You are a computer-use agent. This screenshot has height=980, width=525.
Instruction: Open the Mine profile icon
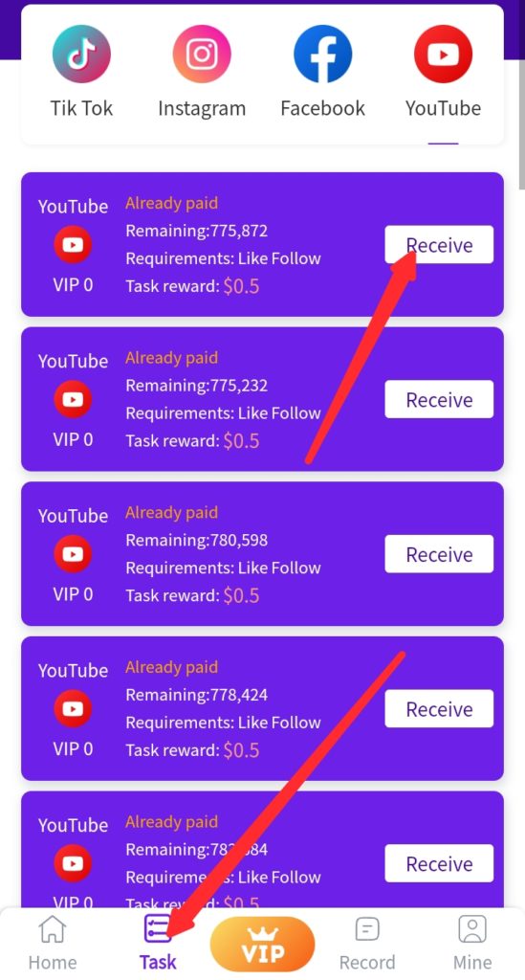click(472, 929)
